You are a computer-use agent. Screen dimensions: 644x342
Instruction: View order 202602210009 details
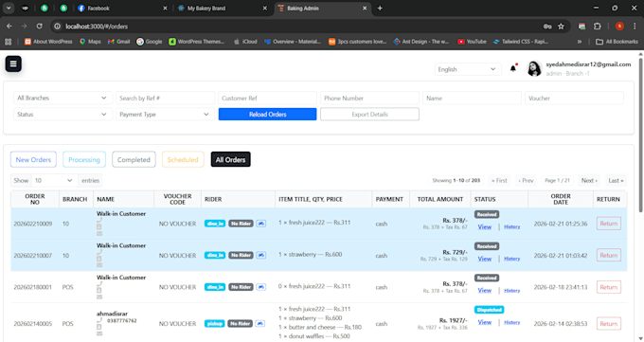coord(484,227)
